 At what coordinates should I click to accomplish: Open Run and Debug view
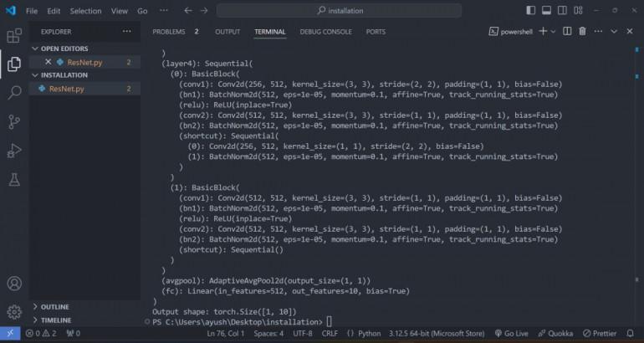pyautogui.click(x=14, y=151)
